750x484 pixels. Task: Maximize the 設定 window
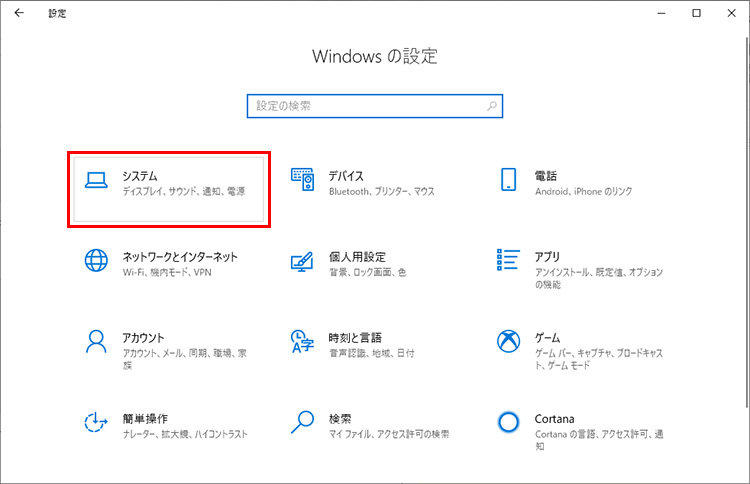(x=696, y=13)
